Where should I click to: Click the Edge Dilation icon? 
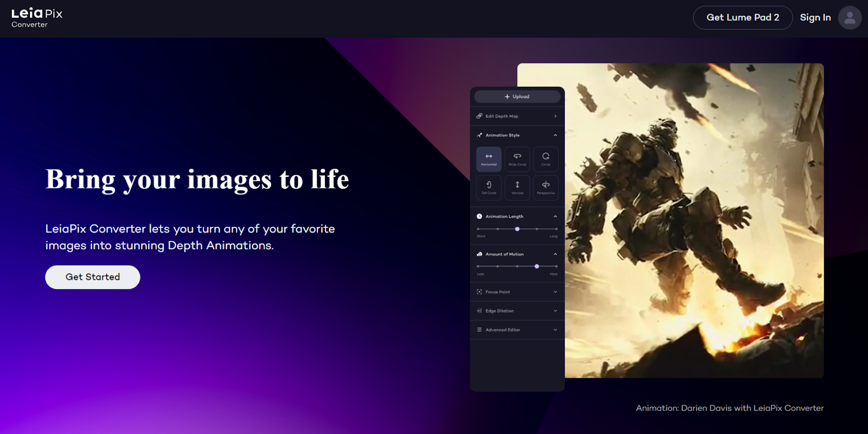pyautogui.click(x=479, y=311)
